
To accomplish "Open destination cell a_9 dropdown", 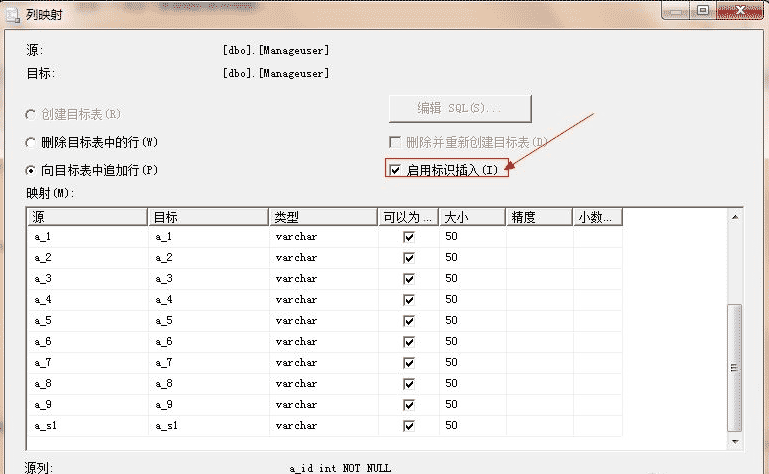I will point(208,405).
